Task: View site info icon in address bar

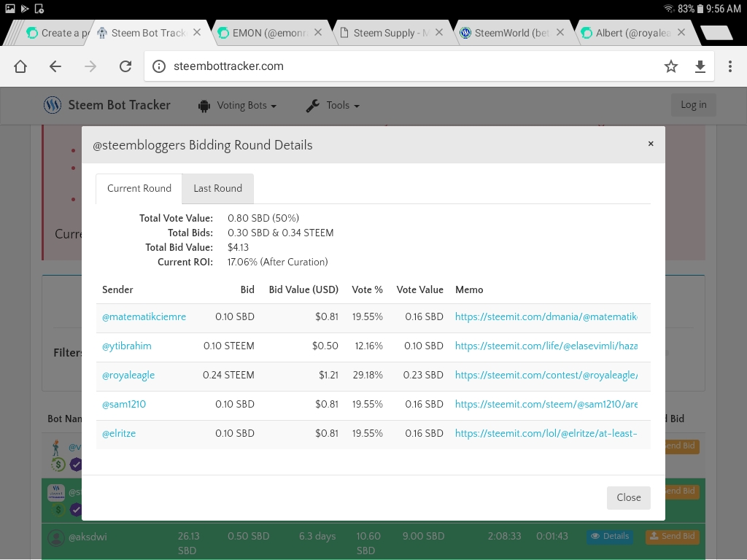Action: (x=158, y=66)
